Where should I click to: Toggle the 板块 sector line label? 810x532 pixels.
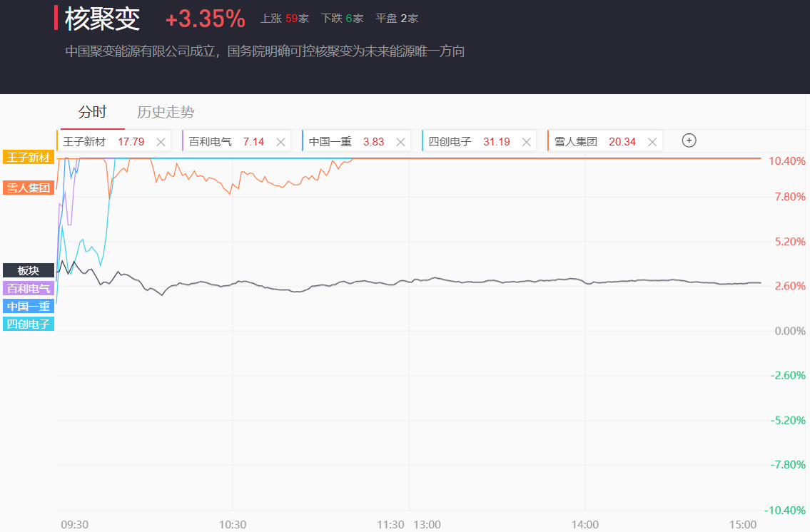tap(29, 270)
